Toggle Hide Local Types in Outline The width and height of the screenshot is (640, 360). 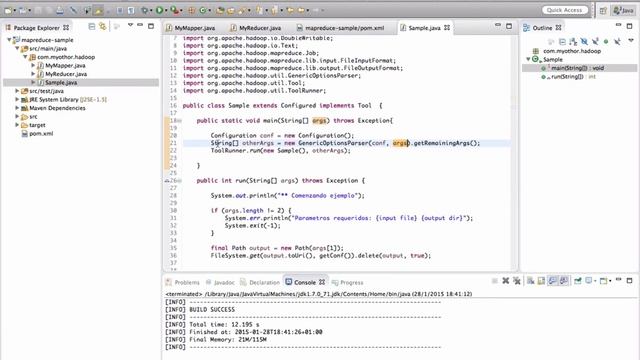[617, 41]
